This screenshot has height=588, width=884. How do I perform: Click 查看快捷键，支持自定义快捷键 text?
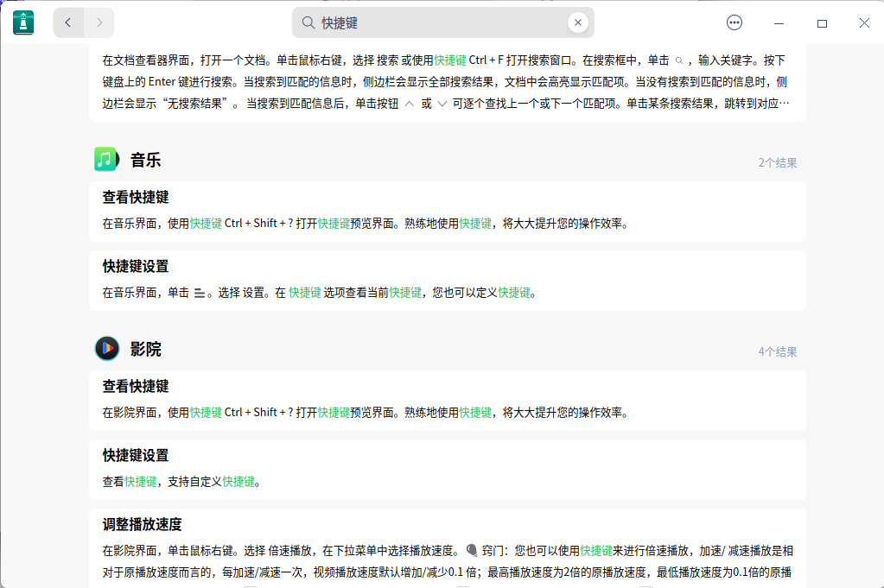pyautogui.click(x=181, y=482)
